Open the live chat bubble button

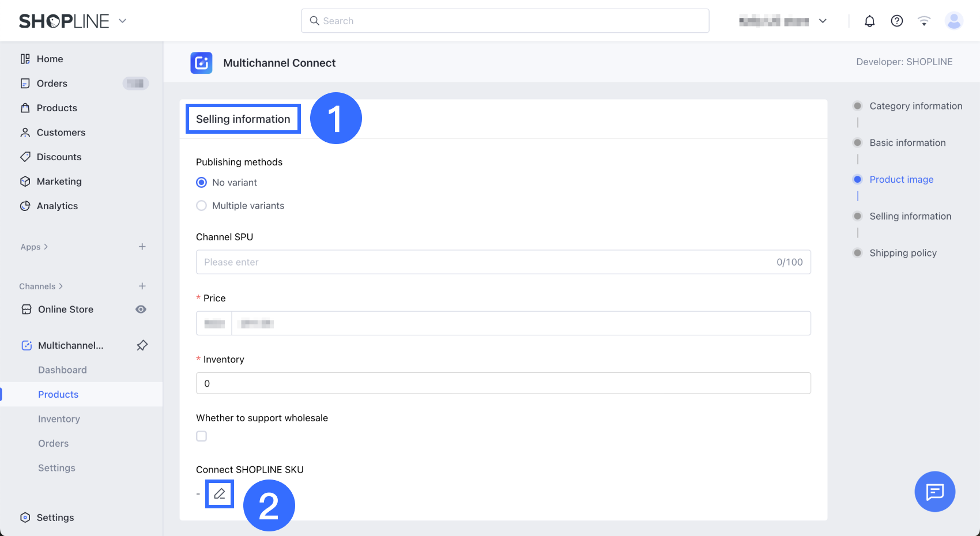pos(934,492)
